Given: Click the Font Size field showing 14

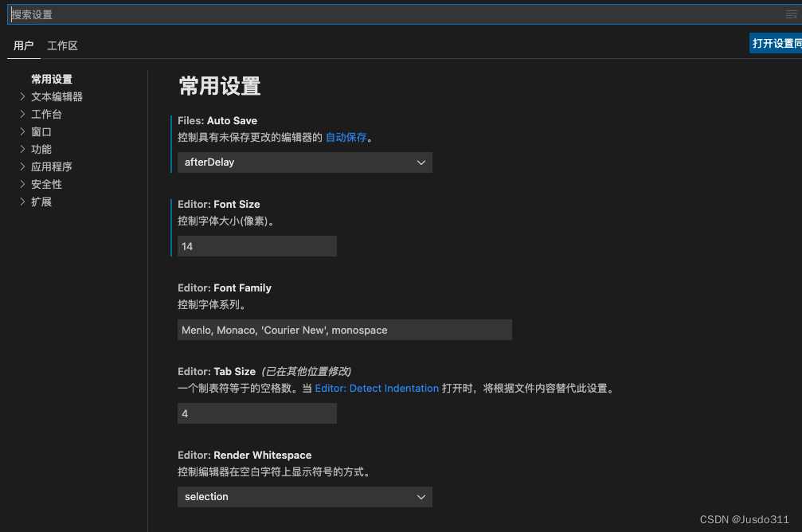Looking at the screenshot, I should coord(256,246).
